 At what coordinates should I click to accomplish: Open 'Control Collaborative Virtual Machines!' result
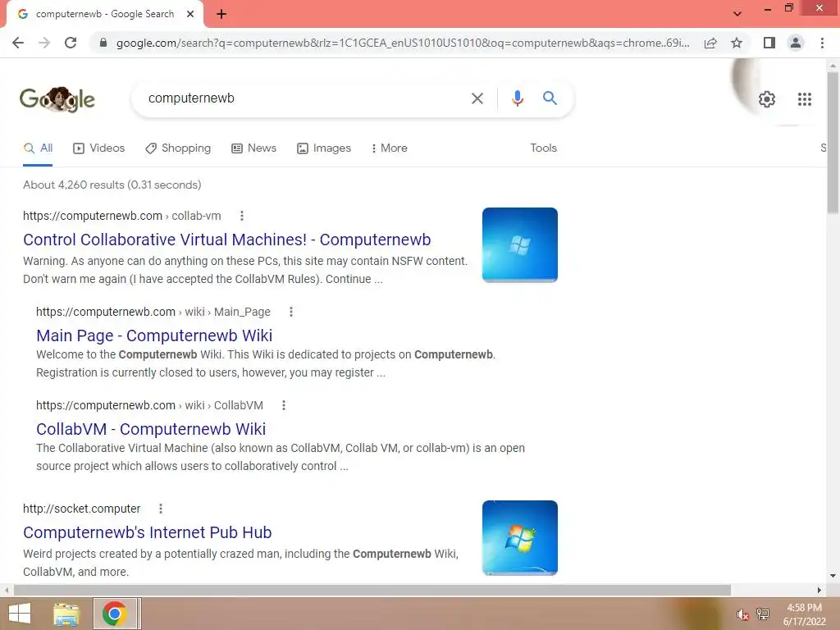pos(226,240)
